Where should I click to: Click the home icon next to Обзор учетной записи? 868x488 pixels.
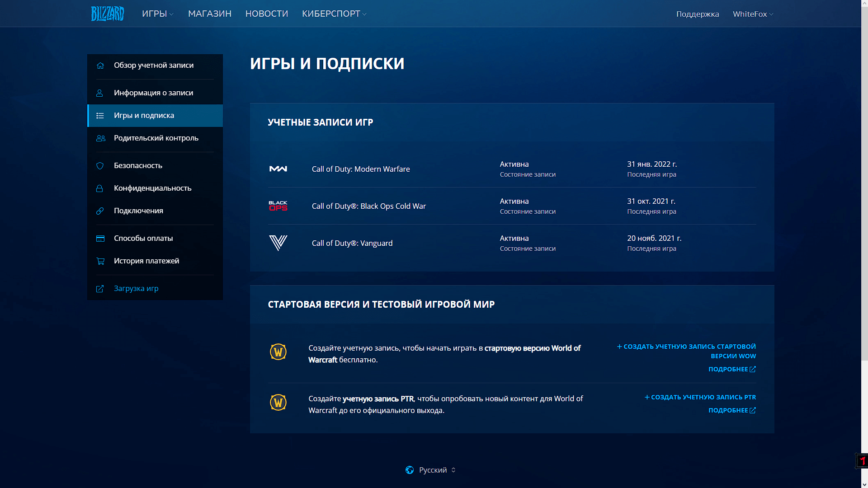point(100,66)
